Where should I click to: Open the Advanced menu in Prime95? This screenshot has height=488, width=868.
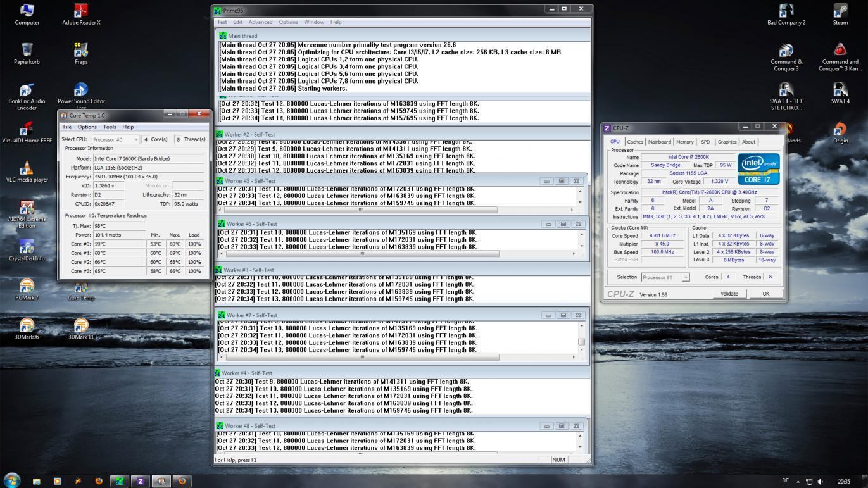260,22
